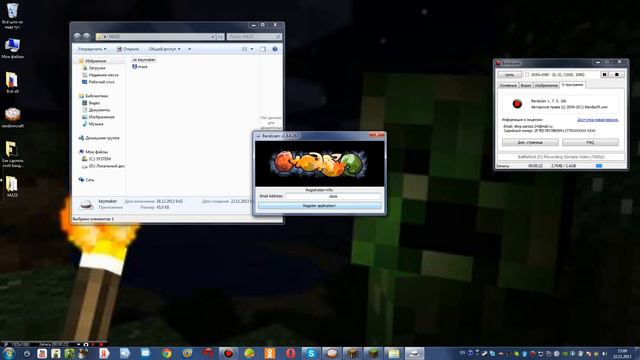Open the Windows Start button
The width and height of the screenshot is (640, 360).
(x=9, y=353)
